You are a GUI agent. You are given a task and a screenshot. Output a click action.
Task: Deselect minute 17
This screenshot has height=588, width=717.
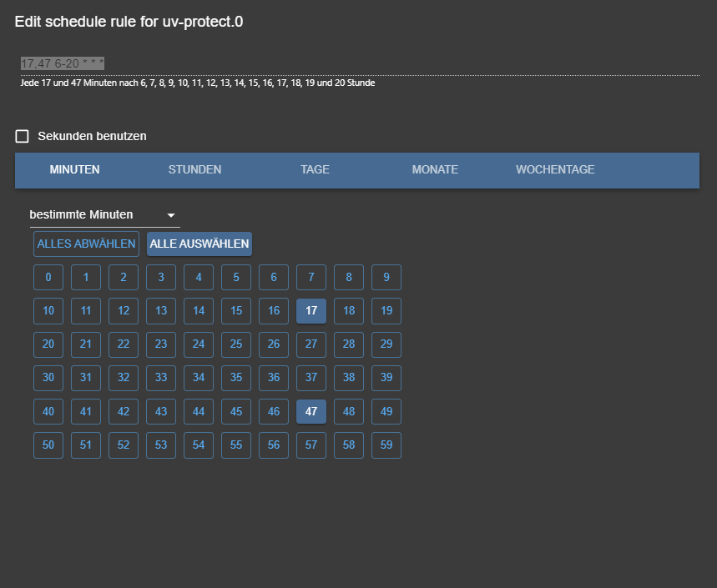click(x=311, y=310)
